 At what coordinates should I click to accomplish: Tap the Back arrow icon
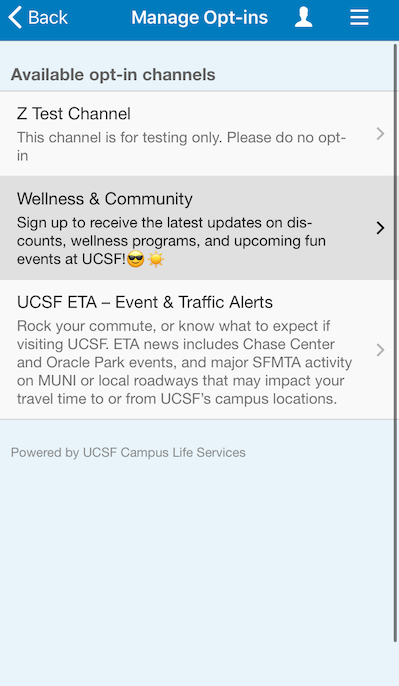[15, 18]
